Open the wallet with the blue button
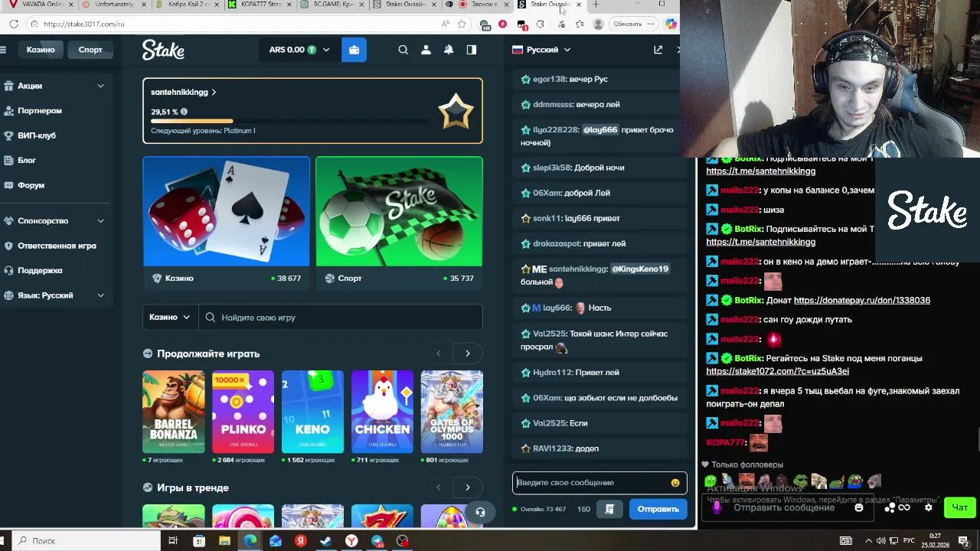The image size is (980, 551). 354,50
